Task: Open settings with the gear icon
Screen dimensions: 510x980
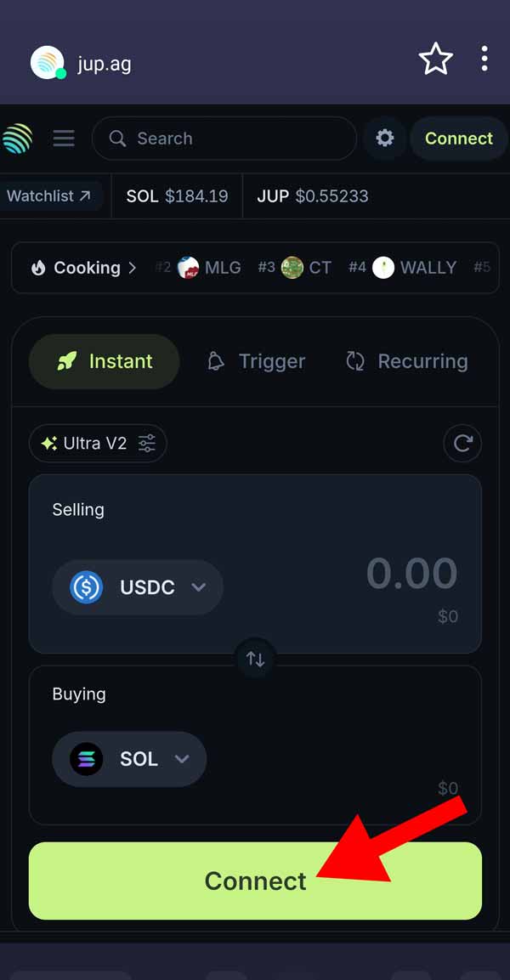Action: (385, 139)
